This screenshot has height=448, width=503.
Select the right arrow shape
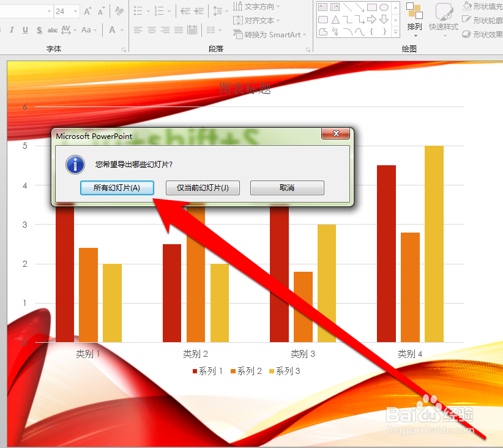coord(372,20)
